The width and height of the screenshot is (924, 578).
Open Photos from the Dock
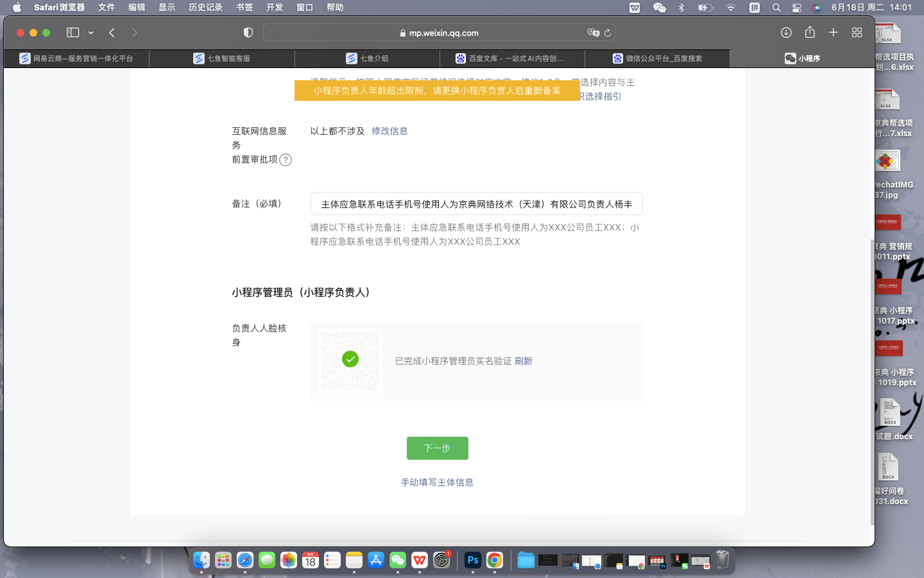[289, 560]
